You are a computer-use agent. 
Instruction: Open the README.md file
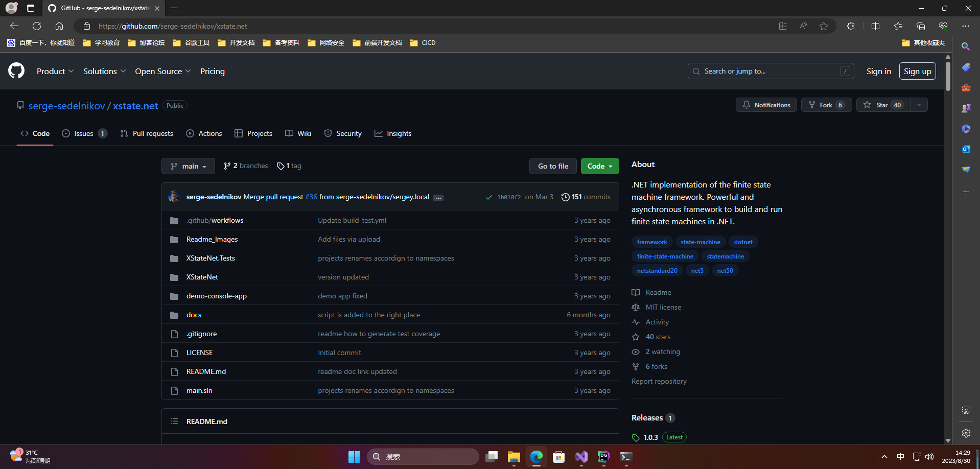point(206,371)
